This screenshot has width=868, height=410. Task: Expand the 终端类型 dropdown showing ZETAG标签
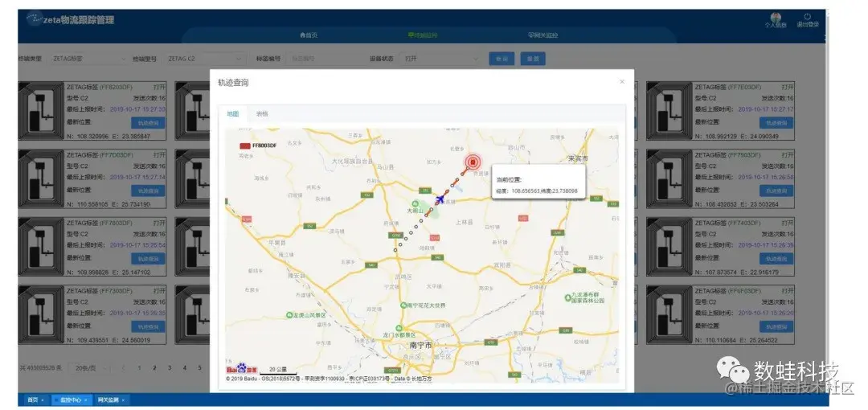88,58
